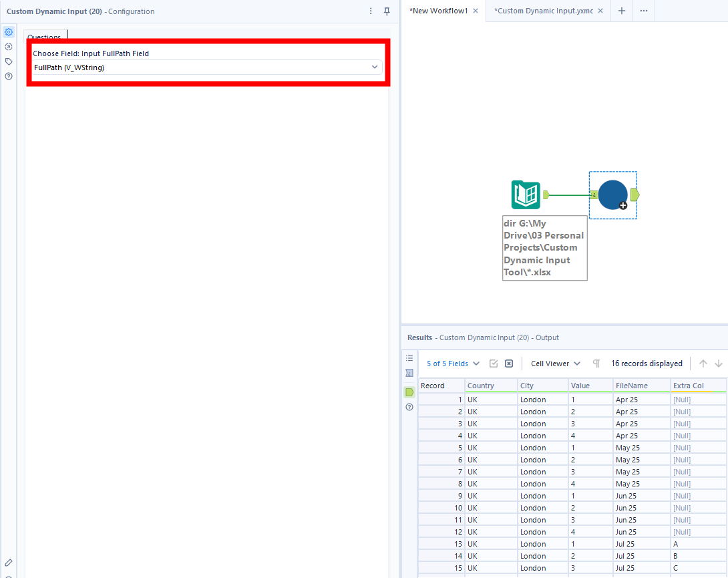Screen dimensions: 728x578
Task: Select the Directory tool on canvas
Action: [526, 195]
